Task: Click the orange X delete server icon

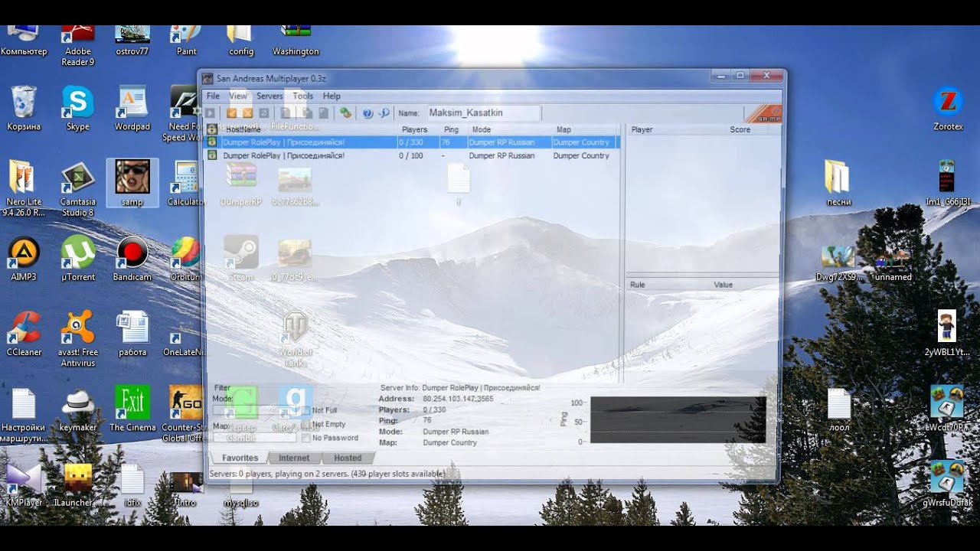Action: (x=247, y=113)
